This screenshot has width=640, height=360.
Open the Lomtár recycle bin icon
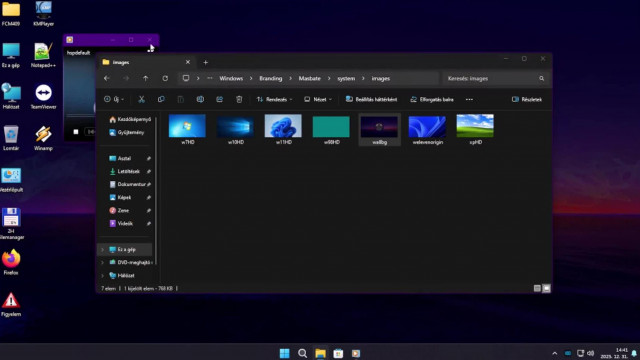tap(11, 138)
